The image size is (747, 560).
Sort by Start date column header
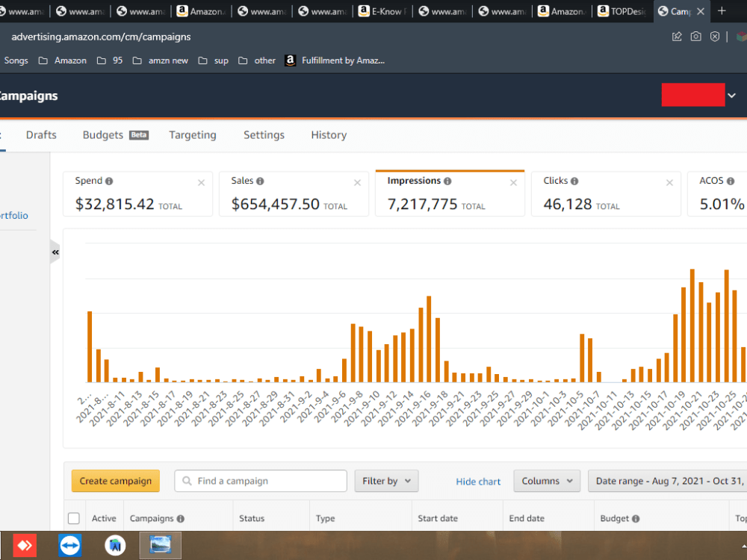coord(437,518)
